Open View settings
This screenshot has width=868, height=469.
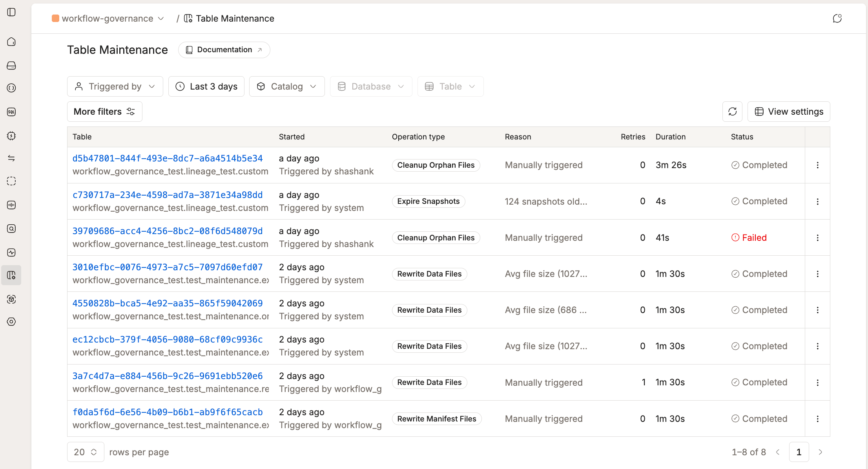coord(789,112)
